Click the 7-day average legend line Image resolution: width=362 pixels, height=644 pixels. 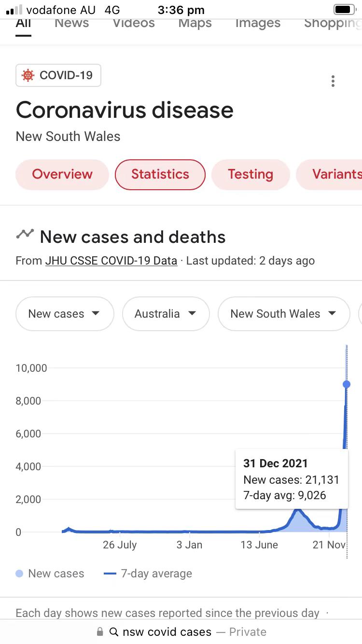click(x=110, y=574)
